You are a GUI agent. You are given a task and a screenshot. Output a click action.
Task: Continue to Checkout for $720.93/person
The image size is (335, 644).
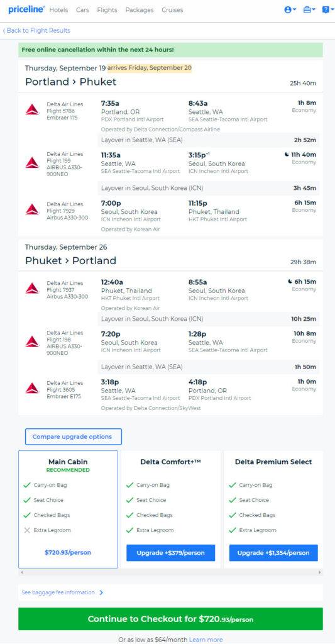coord(170,619)
